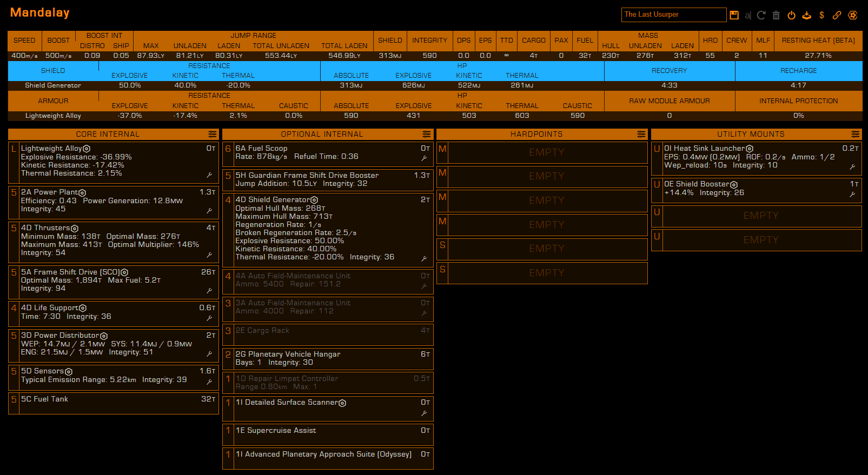Open the Hardpoints panel options sliders
The height and width of the screenshot is (475, 868).
[641, 134]
